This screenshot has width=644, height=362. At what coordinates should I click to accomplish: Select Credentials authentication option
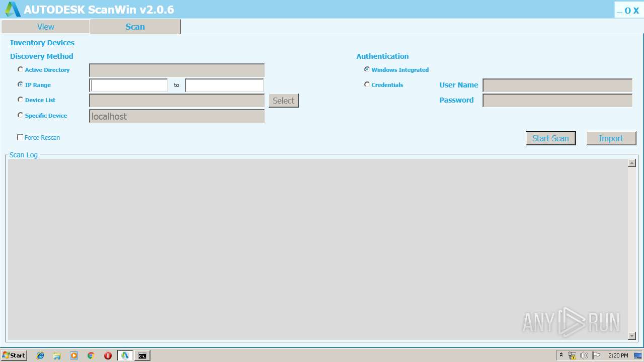pyautogui.click(x=367, y=84)
